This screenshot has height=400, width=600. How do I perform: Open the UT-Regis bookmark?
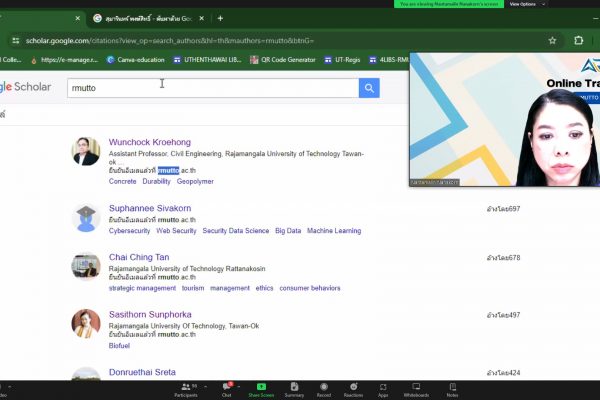(342, 60)
